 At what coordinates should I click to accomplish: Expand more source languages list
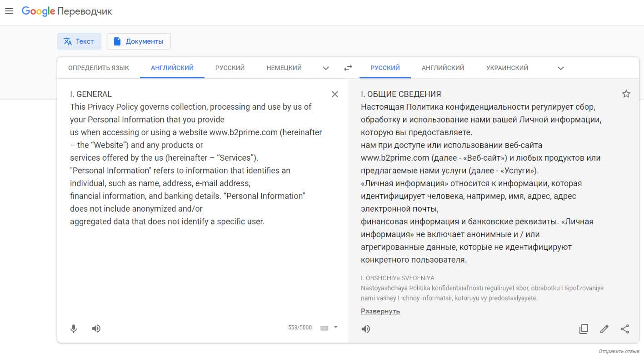326,68
